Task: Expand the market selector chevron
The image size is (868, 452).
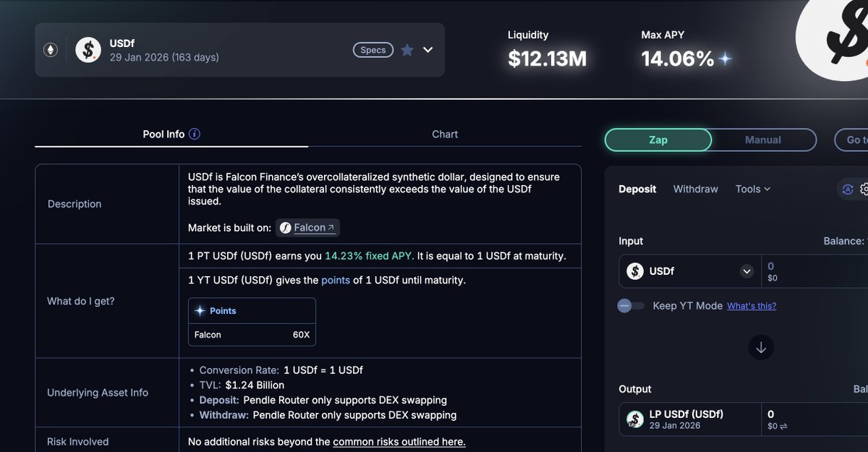Action: tap(428, 50)
